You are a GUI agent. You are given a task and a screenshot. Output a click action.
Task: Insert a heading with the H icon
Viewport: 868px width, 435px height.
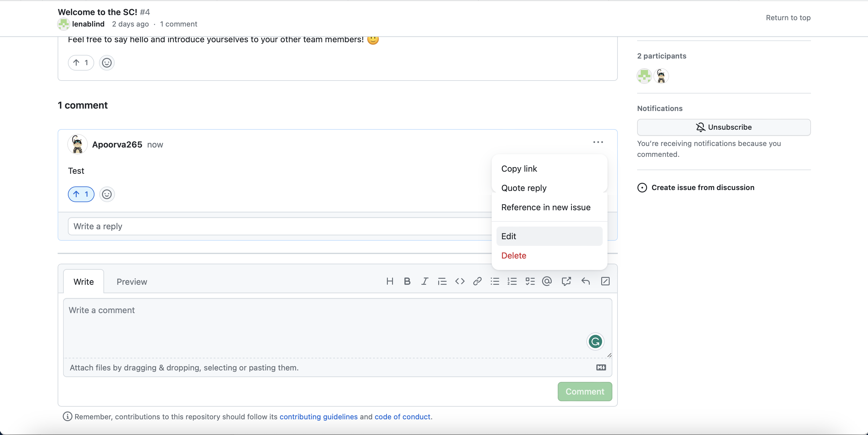tap(390, 281)
